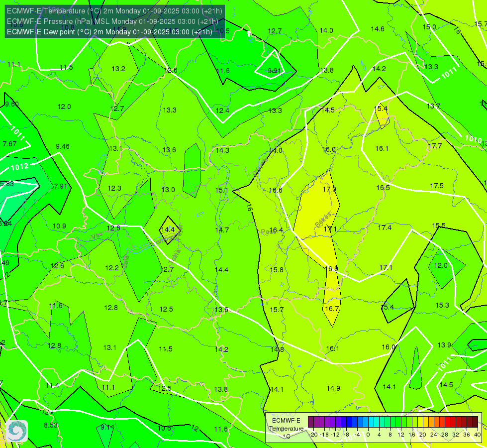Click the 14.3 temperature value
Image resolution: width=487 pixels, height=448 pixels.
click(x=222, y=150)
